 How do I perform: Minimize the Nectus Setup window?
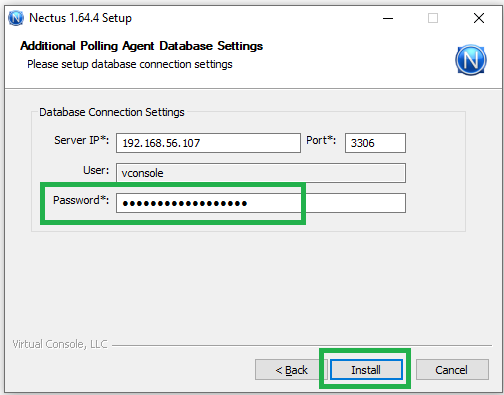(388, 18)
